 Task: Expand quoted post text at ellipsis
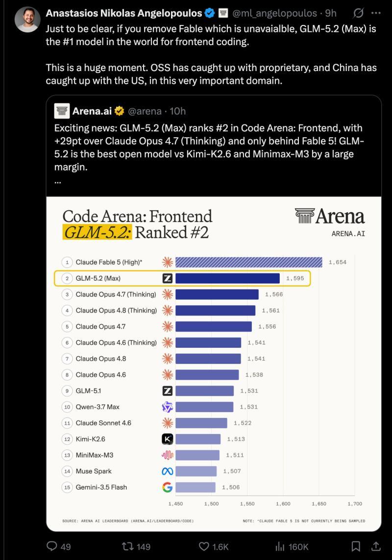57,181
